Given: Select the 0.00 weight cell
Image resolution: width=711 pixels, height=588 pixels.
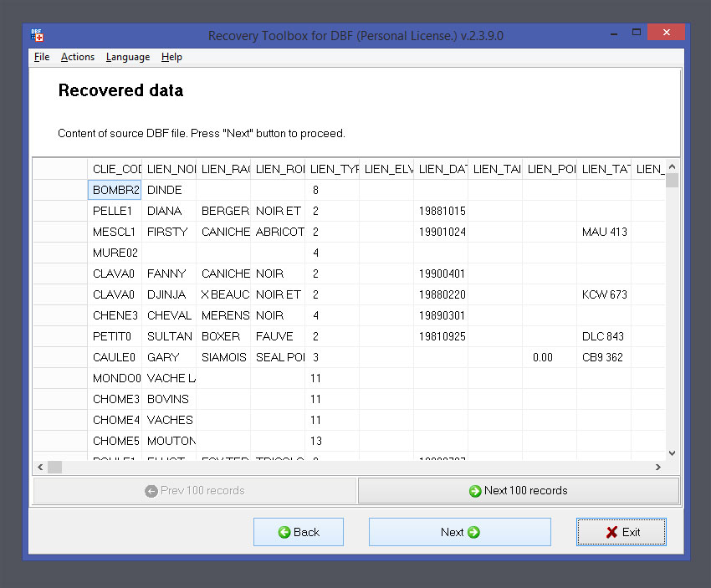Looking at the screenshot, I should [550, 357].
